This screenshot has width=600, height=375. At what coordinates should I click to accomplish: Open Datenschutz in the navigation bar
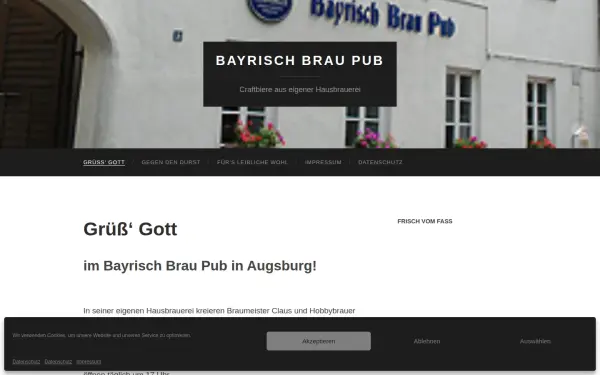(380, 162)
